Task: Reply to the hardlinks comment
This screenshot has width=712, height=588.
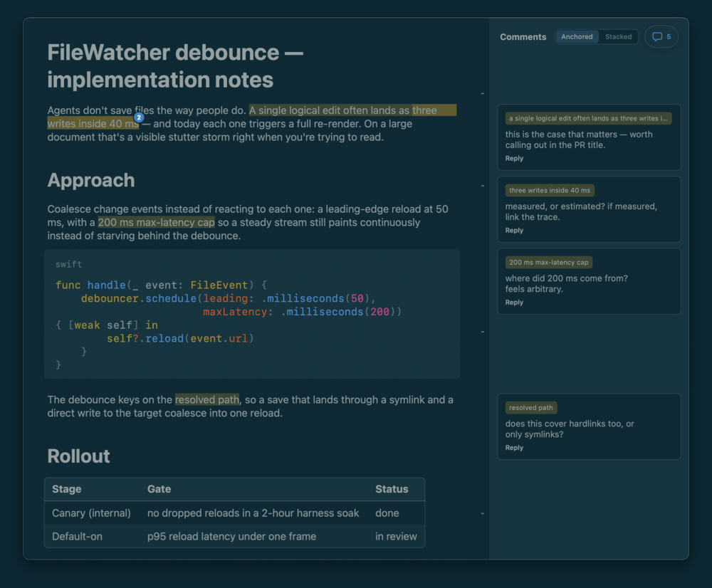Action: click(x=514, y=448)
